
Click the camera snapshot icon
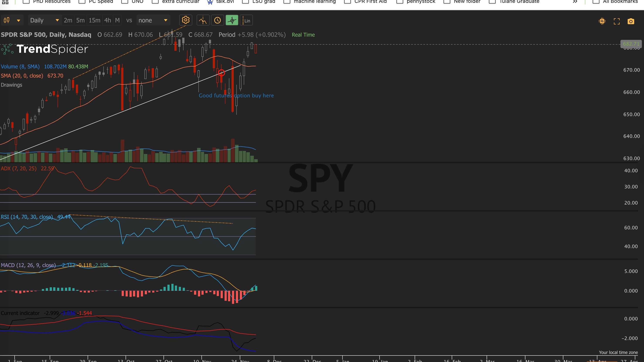click(x=631, y=21)
